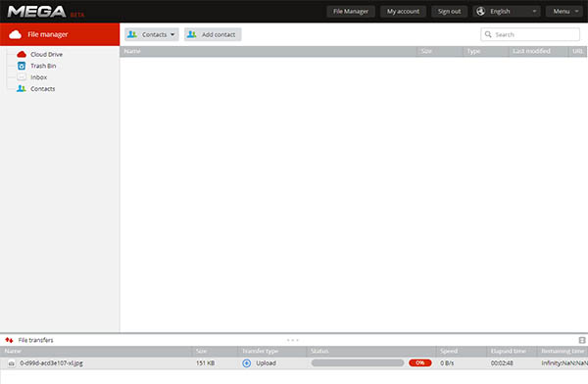Click Sign out
The height and width of the screenshot is (384, 588).
(x=449, y=11)
